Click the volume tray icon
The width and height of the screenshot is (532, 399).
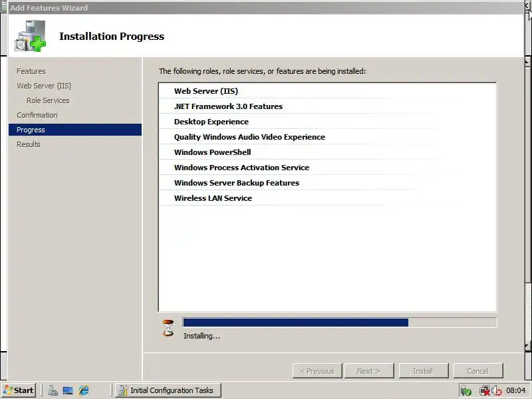tap(497, 391)
